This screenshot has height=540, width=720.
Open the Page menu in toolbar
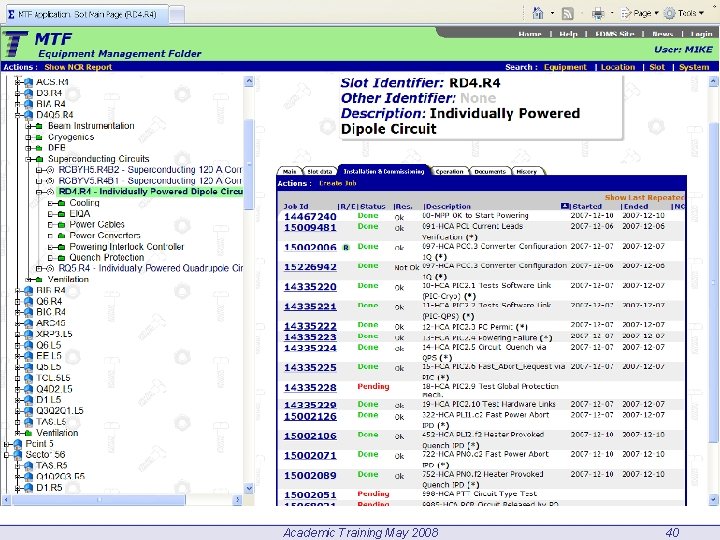(x=639, y=13)
